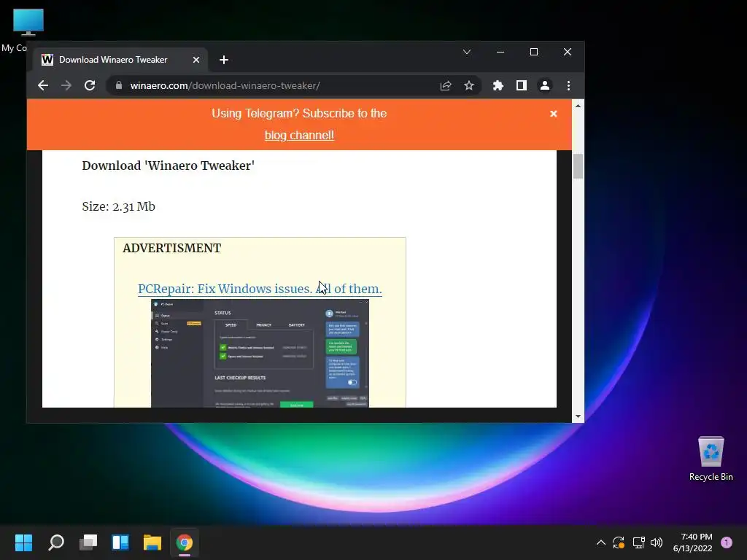Click the scrollbar up arrow
The image size is (747, 560).
pos(578,106)
